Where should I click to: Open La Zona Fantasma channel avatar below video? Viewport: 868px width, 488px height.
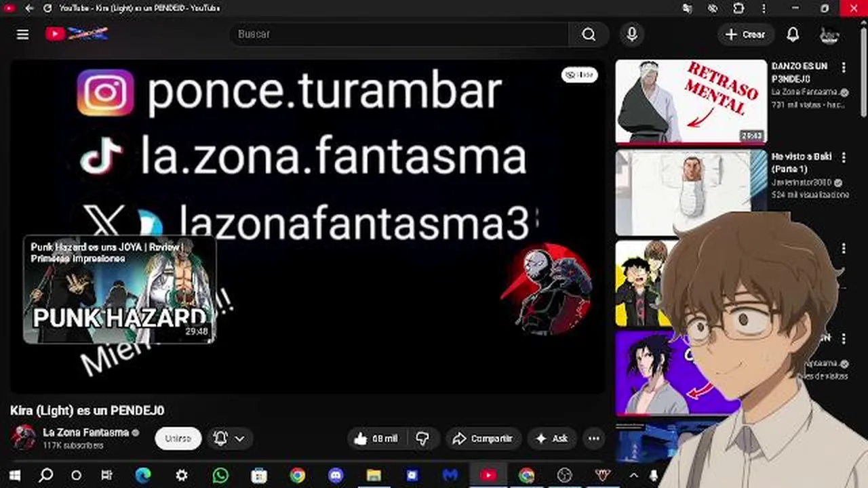tap(23, 437)
